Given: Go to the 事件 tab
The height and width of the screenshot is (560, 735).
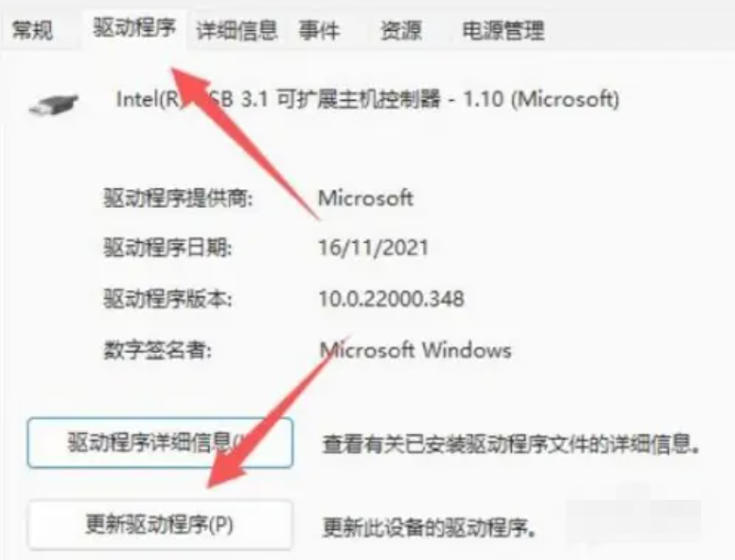Looking at the screenshot, I should pyautogui.click(x=319, y=30).
